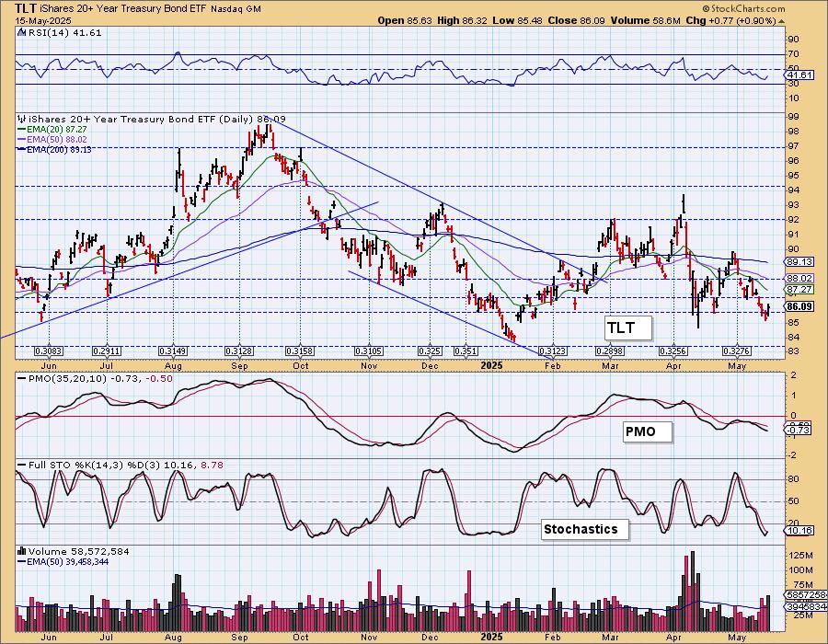The width and height of the screenshot is (828, 644).
Task: Click the TLT annotation box on the price chart
Action: [x=627, y=328]
